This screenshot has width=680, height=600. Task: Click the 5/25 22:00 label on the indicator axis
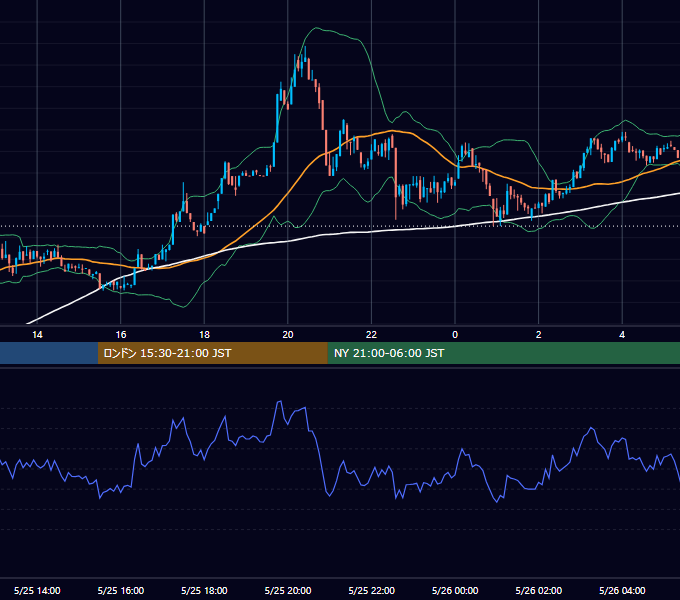(x=372, y=590)
